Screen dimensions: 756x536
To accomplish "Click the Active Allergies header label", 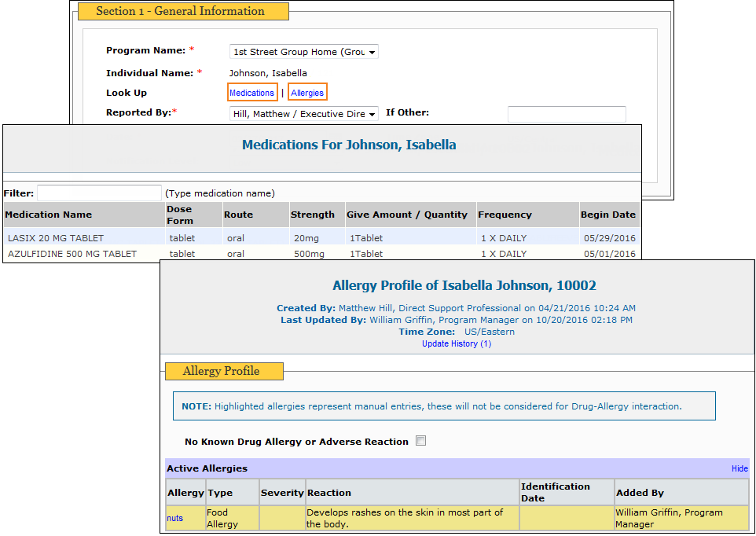I will (207, 468).
